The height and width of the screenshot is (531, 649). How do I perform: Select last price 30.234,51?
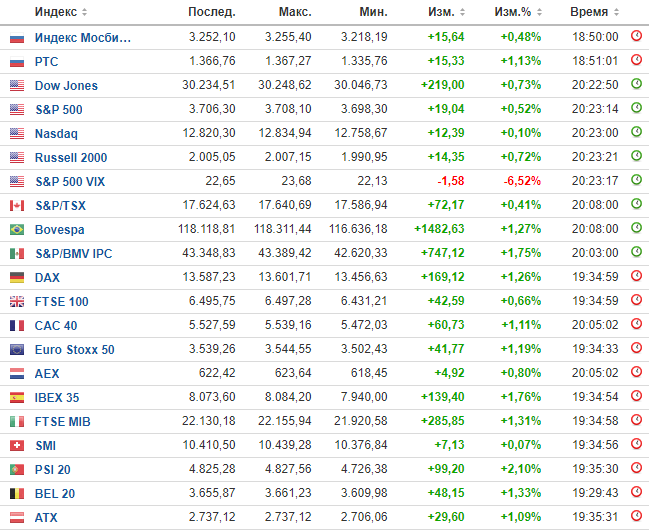coord(209,85)
